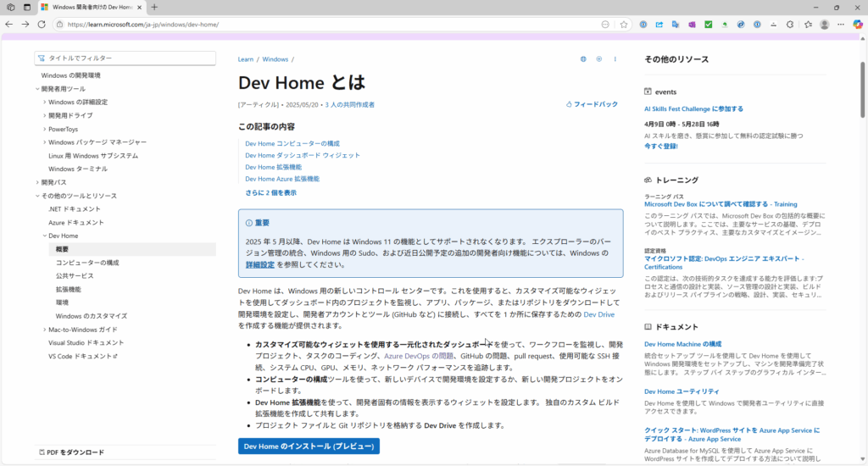The width and height of the screenshot is (868, 466).
Task: Open Windows のカスタマイズ sidebar item
Action: pos(92,316)
